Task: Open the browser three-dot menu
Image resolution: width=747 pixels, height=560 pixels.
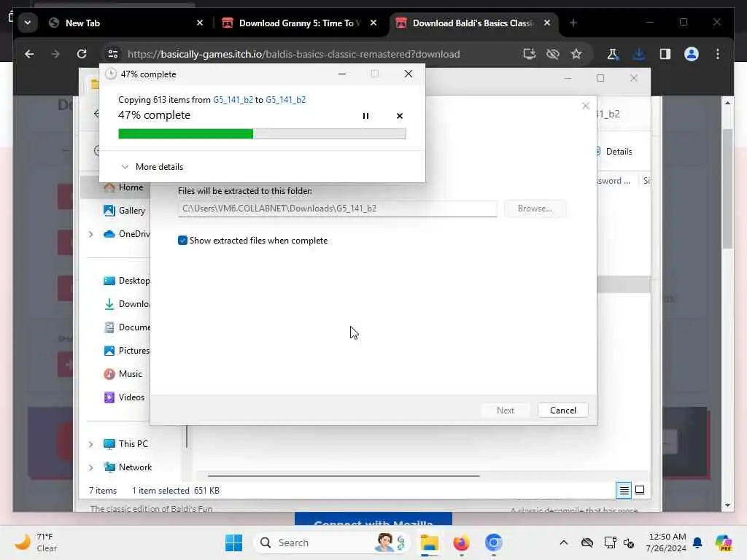Action: (718, 54)
